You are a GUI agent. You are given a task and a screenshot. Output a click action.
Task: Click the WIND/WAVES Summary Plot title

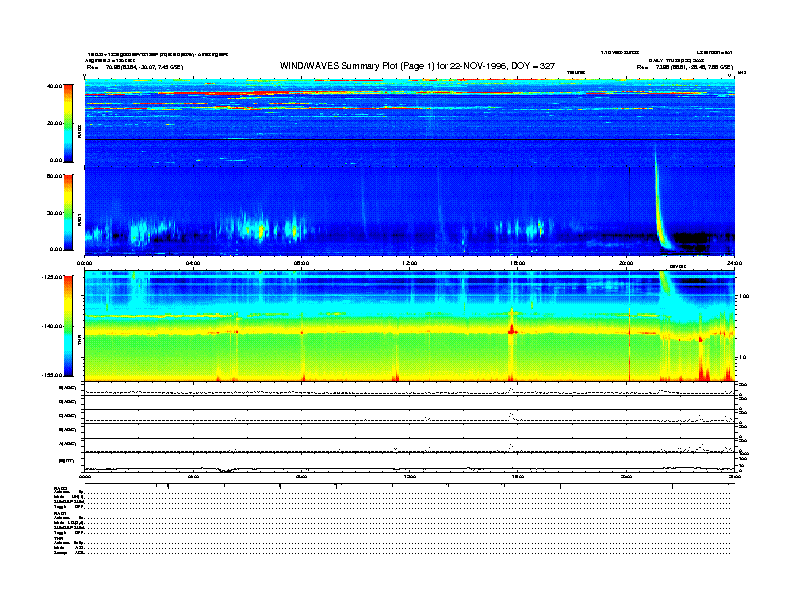(x=417, y=66)
